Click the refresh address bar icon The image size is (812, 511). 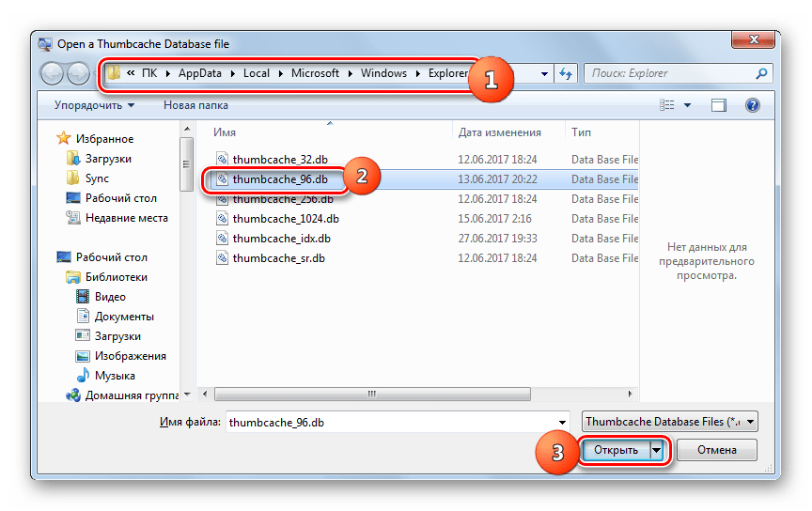[x=566, y=73]
